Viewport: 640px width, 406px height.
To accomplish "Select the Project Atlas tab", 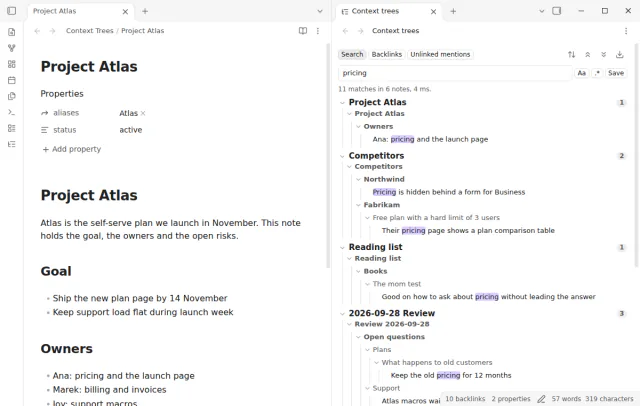I will 80,11.
